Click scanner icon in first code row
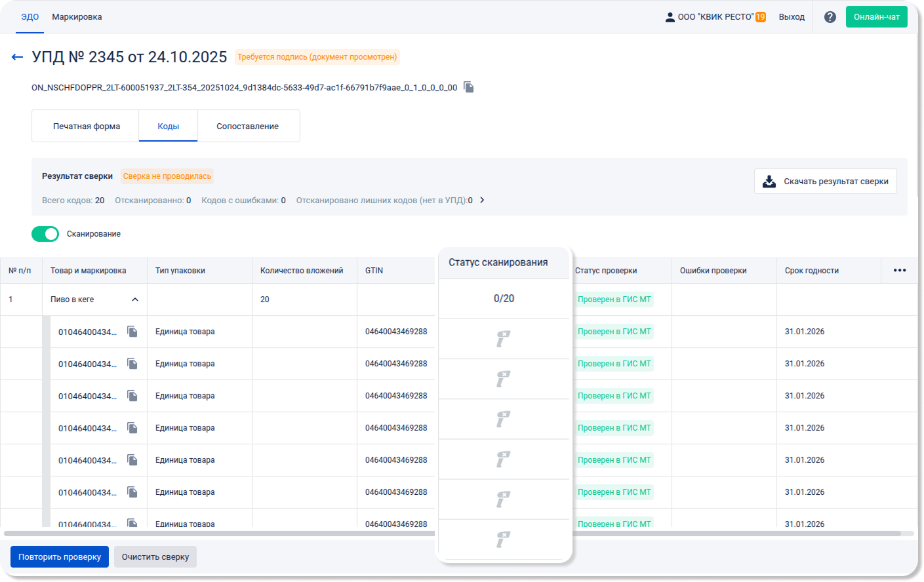The image size is (924, 582). (503, 339)
